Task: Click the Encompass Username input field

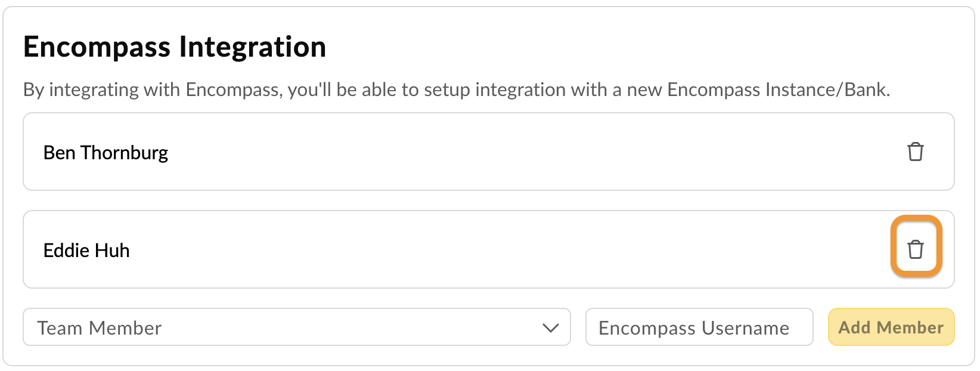Action: tap(699, 327)
